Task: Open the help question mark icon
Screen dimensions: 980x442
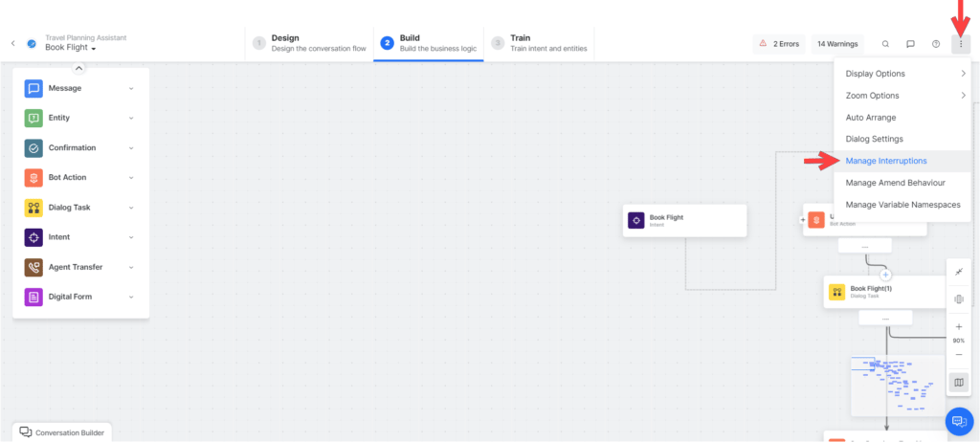Action: pyautogui.click(x=936, y=44)
